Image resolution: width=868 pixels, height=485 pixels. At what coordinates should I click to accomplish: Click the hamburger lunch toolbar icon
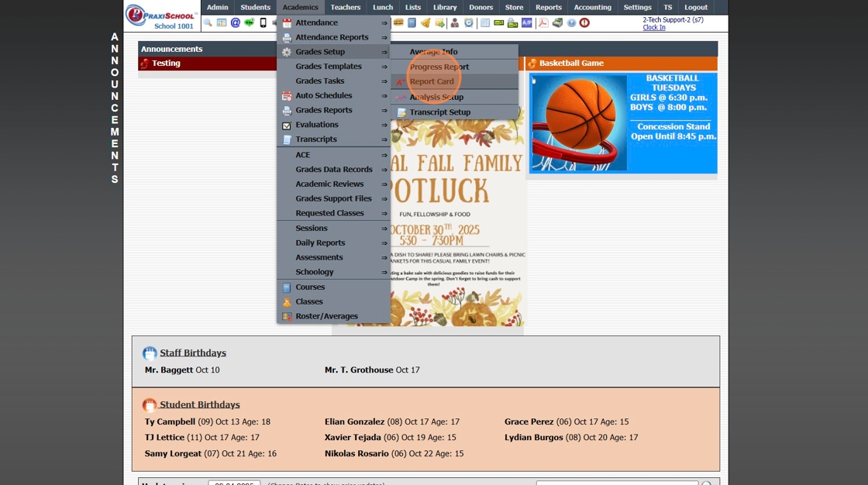click(x=398, y=22)
